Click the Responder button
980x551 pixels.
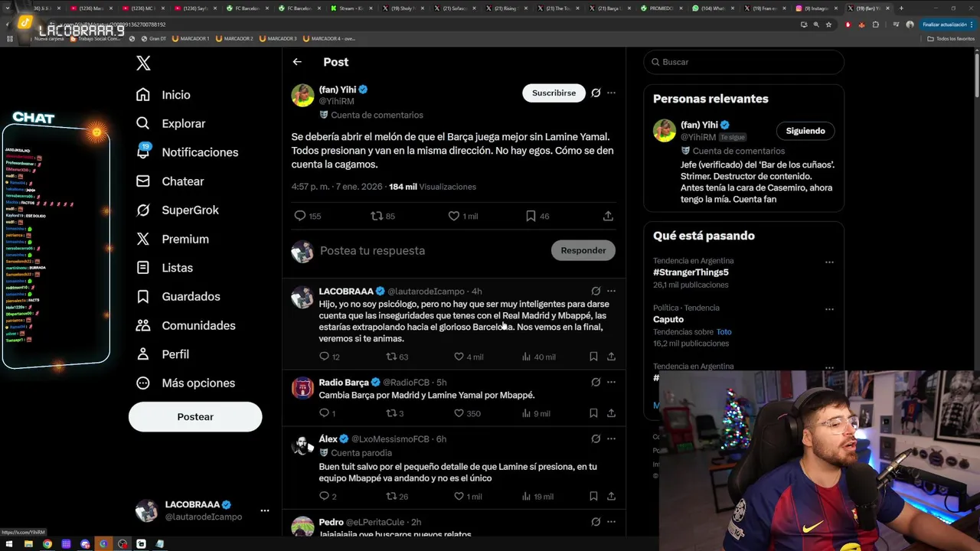(x=583, y=250)
